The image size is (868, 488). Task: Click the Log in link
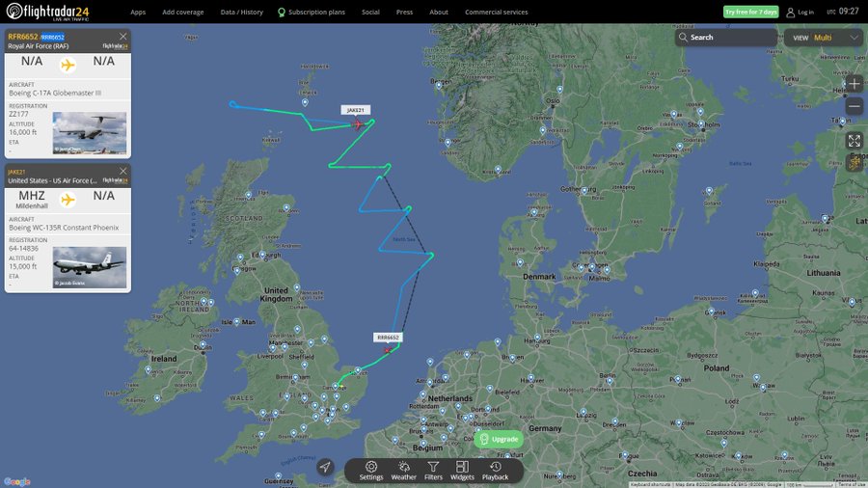pos(800,13)
